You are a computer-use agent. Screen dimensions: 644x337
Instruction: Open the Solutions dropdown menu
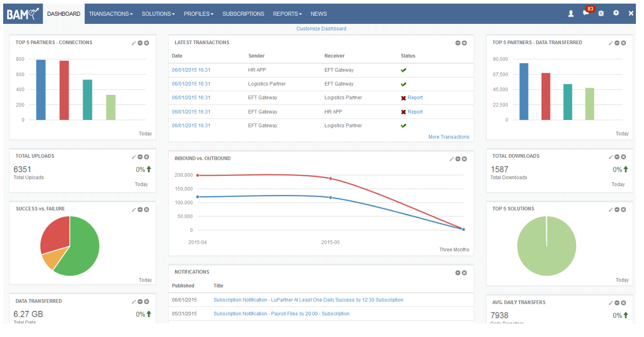[x=158, y=14]
